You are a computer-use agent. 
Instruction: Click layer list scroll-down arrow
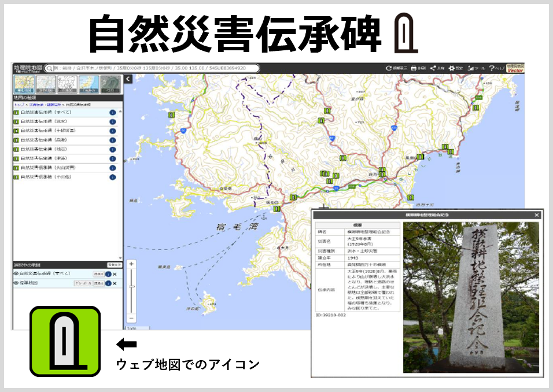(121, 258)
